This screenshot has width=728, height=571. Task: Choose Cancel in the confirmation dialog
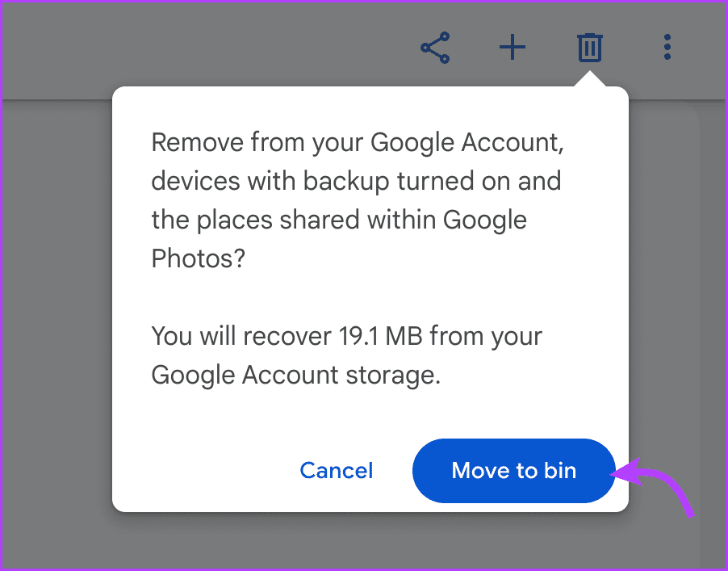click(336, 471)
